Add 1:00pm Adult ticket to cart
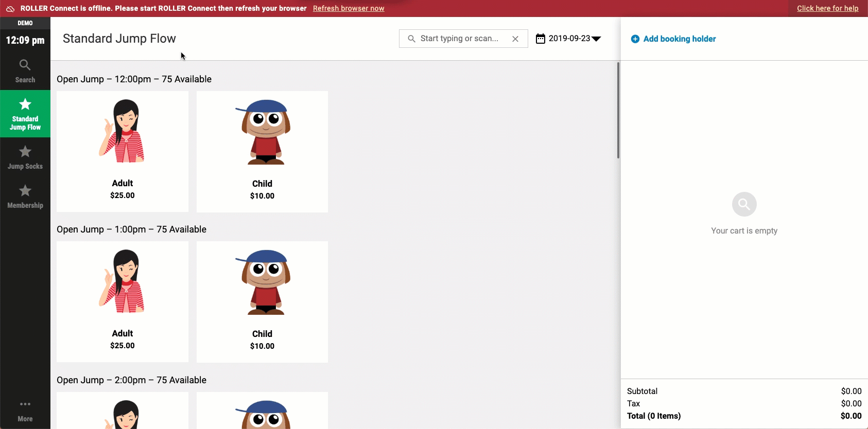Screen dimensions: 868x429 click(x=123, y=301)
